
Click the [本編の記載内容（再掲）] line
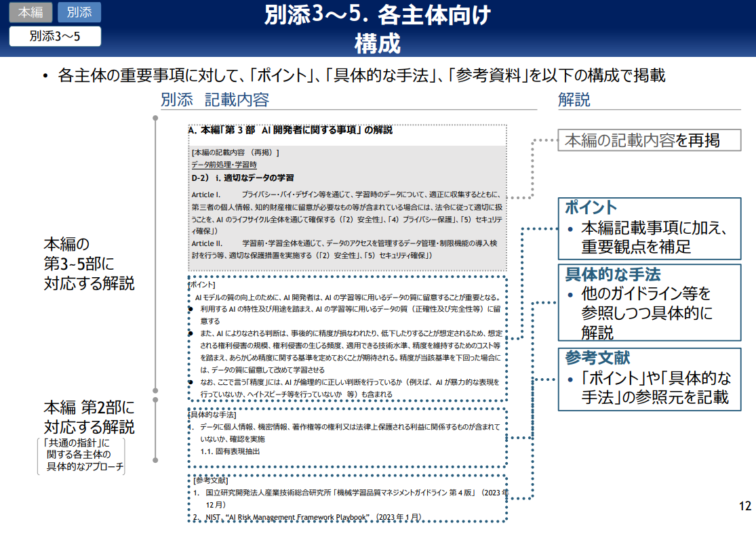pyautogui.click(x=235, y=152)
